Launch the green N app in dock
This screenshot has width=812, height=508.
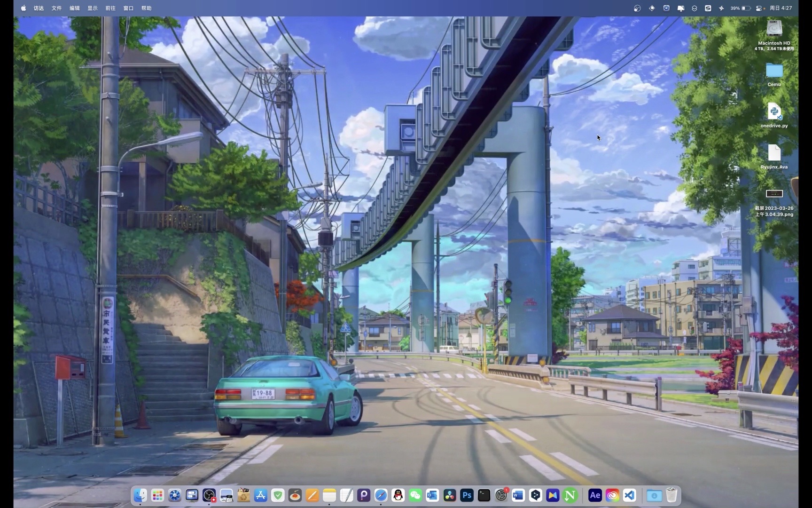[570, 495]
